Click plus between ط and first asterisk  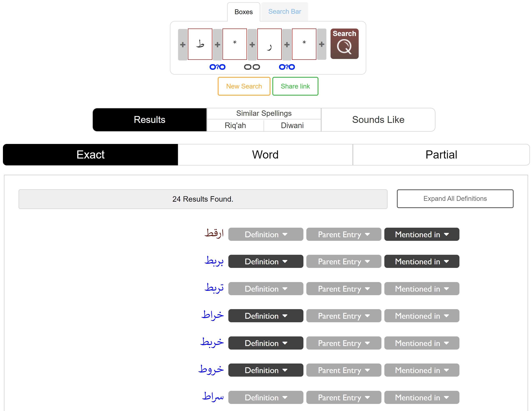click(217, 45)
